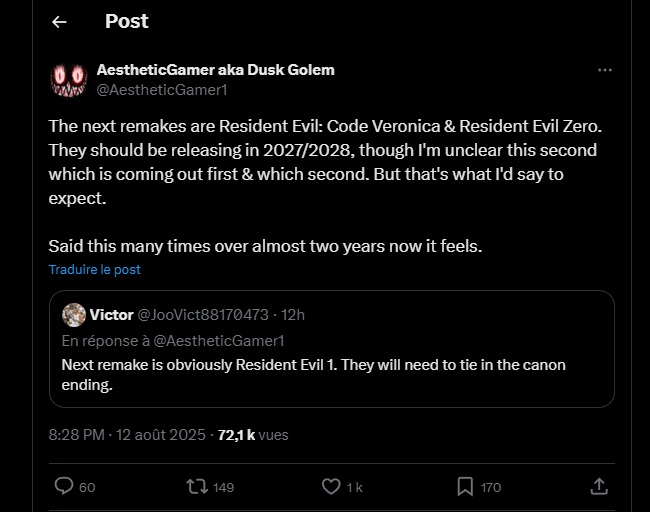650x512 pixels.
Task: Click the repost arrows icon
Action: (x=198, y=486)
